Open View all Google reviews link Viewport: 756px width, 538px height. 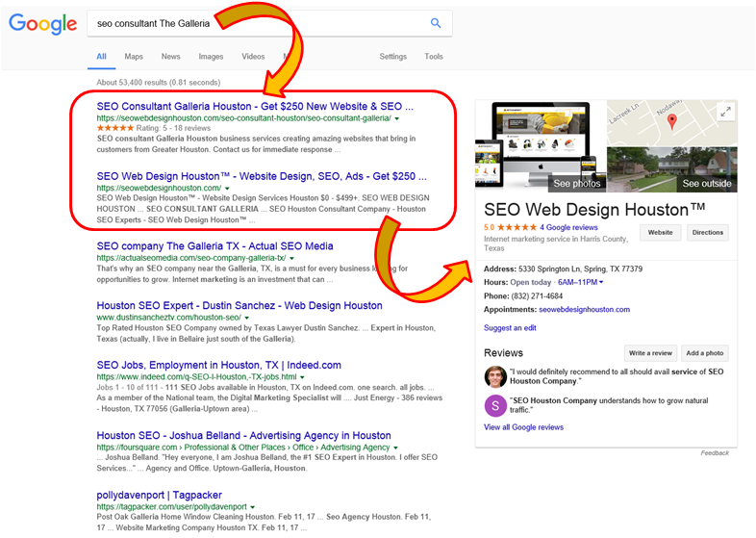click(523, 427)
